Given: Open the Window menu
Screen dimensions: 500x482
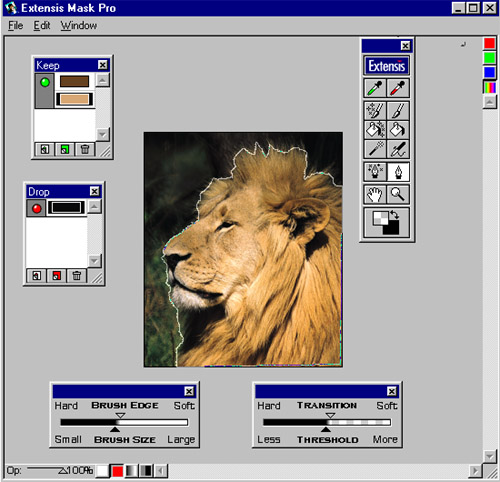Looking at the screenshot, I should [79, 26].
